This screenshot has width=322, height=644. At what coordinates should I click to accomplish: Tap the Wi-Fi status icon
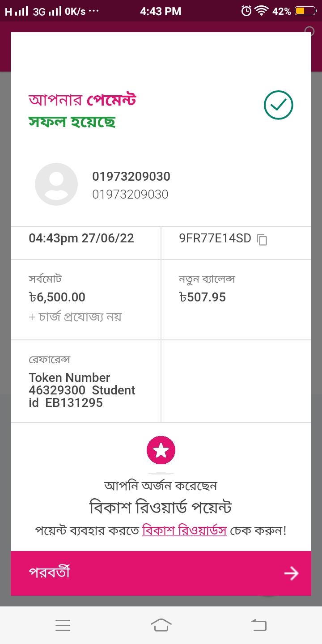(261, 11)
